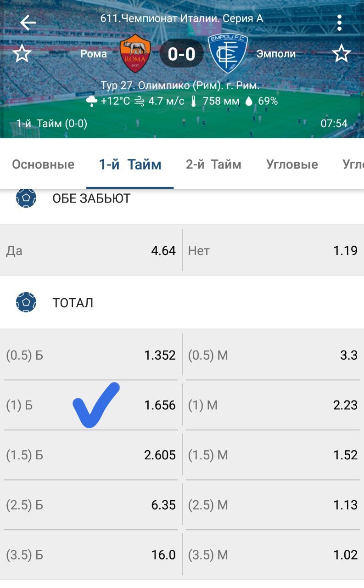Open the three-dot overflow menu
Viewport: 364px width, 588px height.
click(x=339, y=22)
